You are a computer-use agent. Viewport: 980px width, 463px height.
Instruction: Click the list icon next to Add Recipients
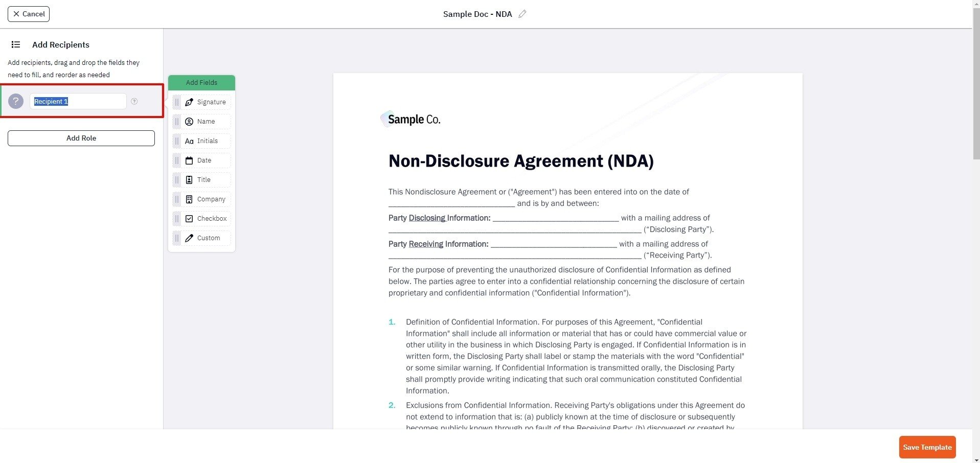click(16, 44)
